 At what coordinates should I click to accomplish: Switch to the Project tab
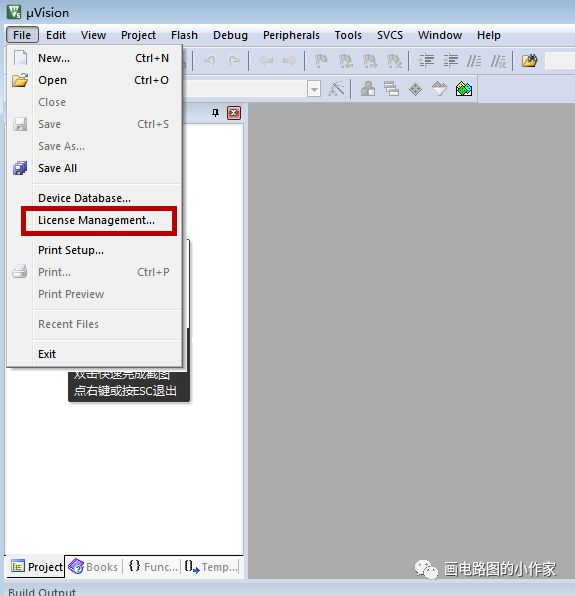pos(36,567)
